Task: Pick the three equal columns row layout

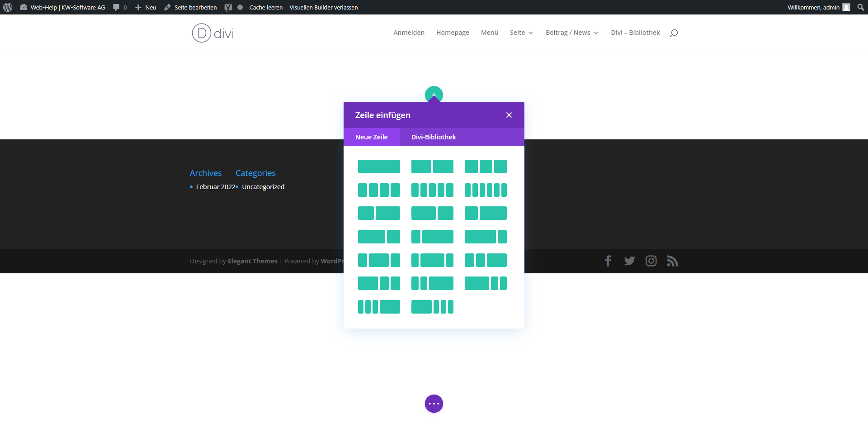Action: 486,167
